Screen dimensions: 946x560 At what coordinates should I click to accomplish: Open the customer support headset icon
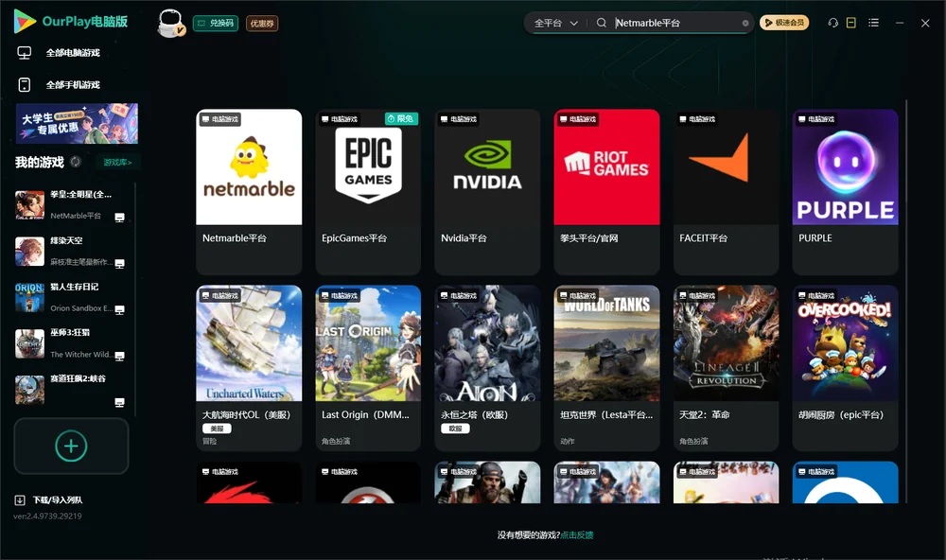[832, 23]
